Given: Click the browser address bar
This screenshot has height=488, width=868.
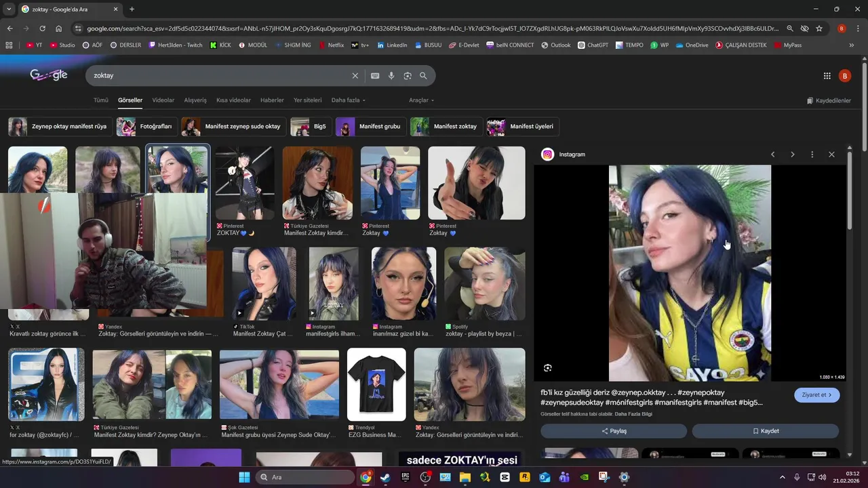Looking at the screenshot, I should click(432, 28).
